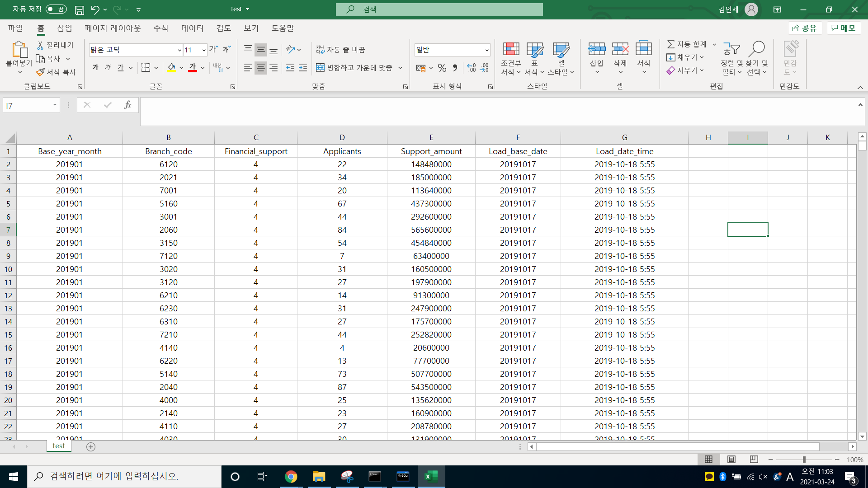Toggle center horizontal alignment
Image resolution: width=868 pixels, height=488 pixels.
click(261, 68)
